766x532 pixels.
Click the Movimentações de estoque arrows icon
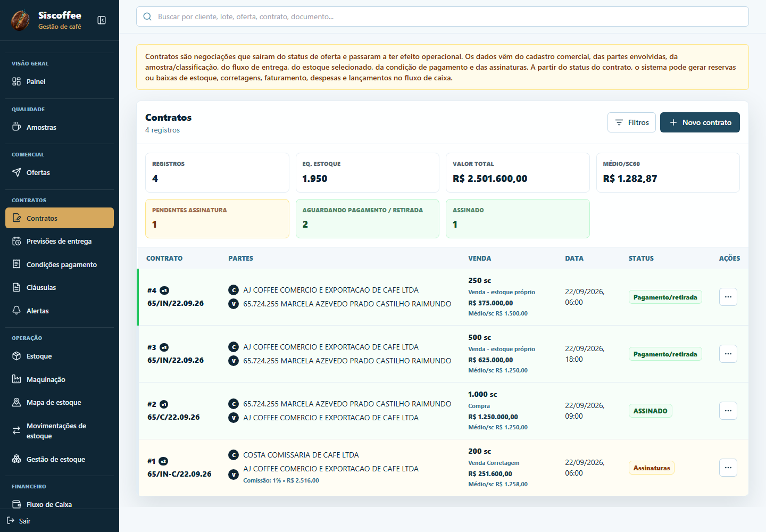[16, 430]
